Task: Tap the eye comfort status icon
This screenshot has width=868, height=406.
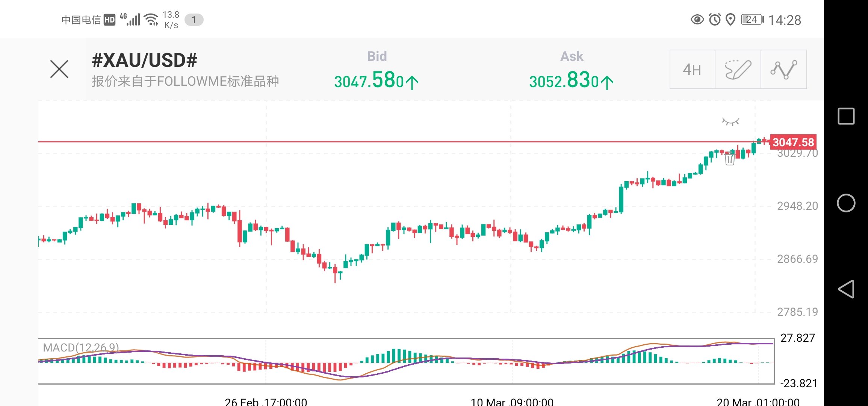Action: (697, 20)
